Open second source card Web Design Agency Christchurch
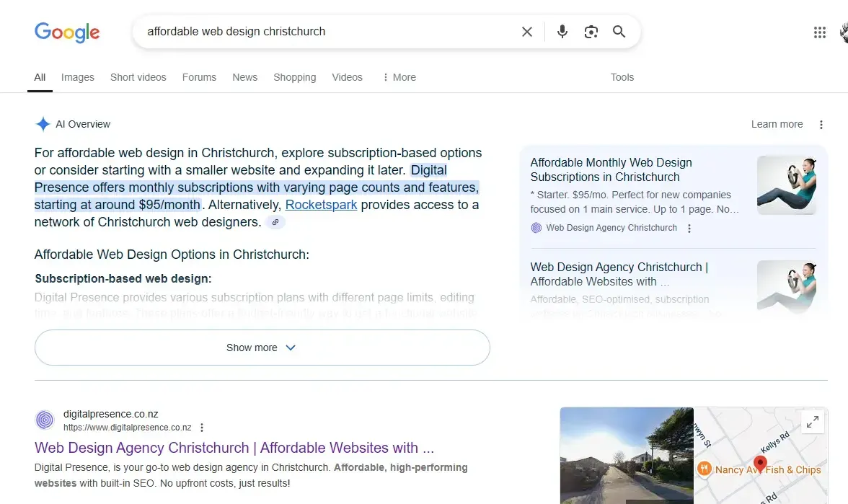Image resolution: width=848 pixels, height=504 pixels. [x=619, y=274]
